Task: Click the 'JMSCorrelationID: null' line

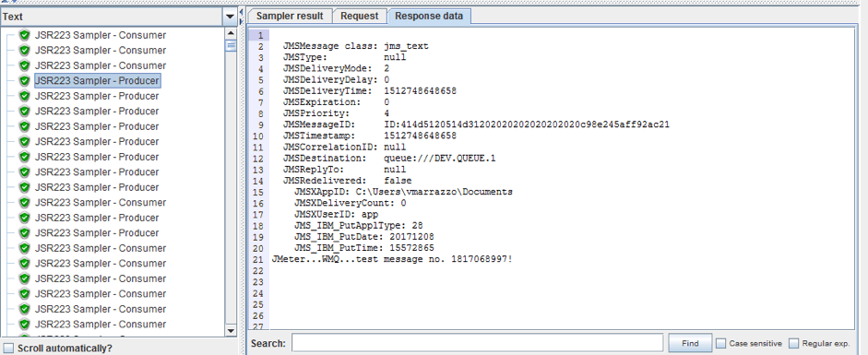Action: click(x=344, y=148)
